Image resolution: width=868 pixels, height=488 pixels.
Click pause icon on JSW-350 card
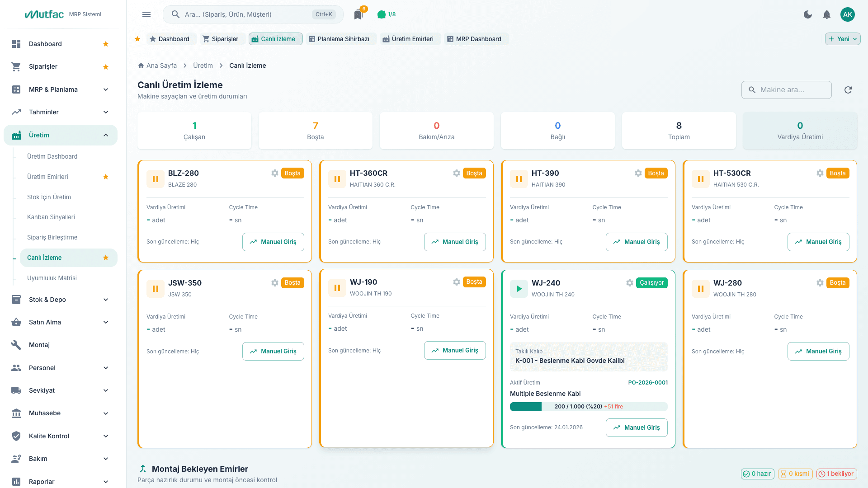[x=156, y=289]
